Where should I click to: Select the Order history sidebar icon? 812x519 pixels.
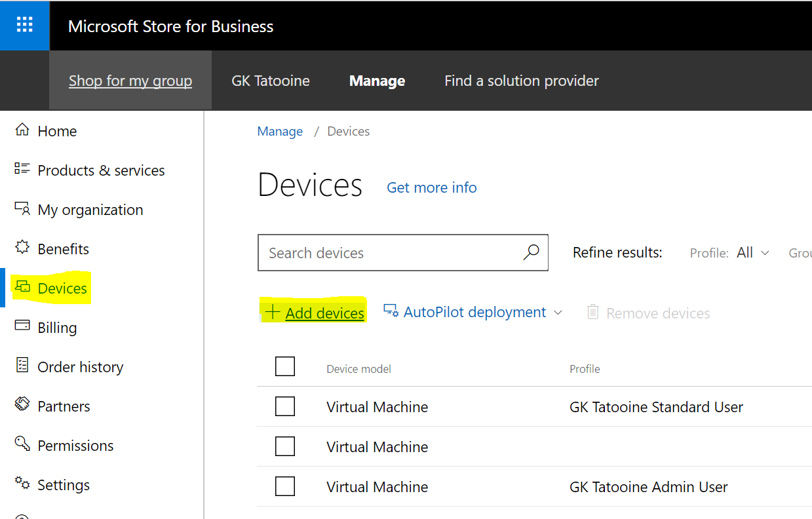(x=21, y=366)
